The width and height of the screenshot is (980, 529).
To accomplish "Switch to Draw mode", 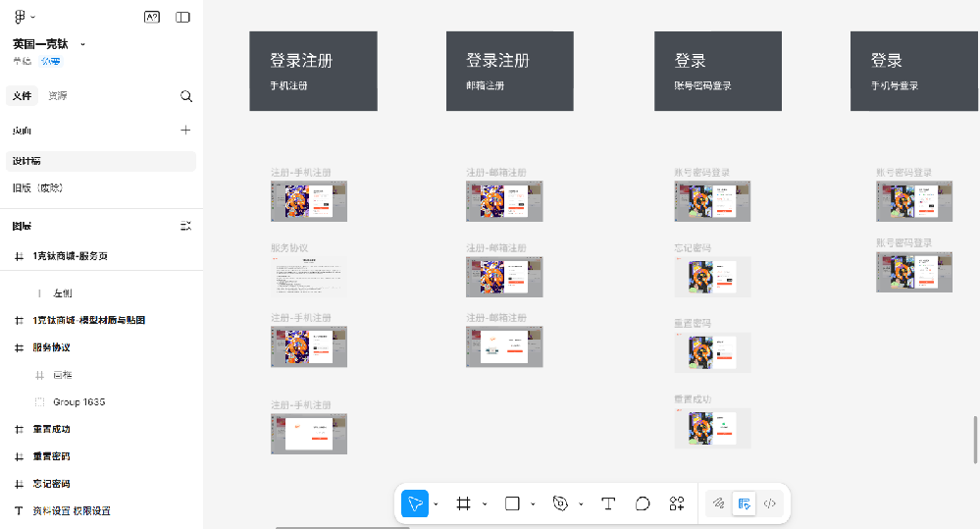I will coord(718,503).
